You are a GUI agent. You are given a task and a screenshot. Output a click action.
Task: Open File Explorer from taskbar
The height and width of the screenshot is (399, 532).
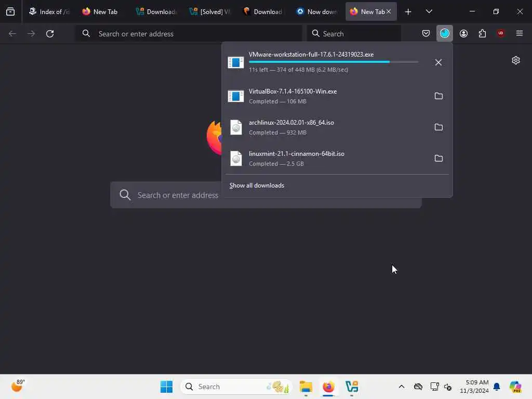tap(305, 387)
